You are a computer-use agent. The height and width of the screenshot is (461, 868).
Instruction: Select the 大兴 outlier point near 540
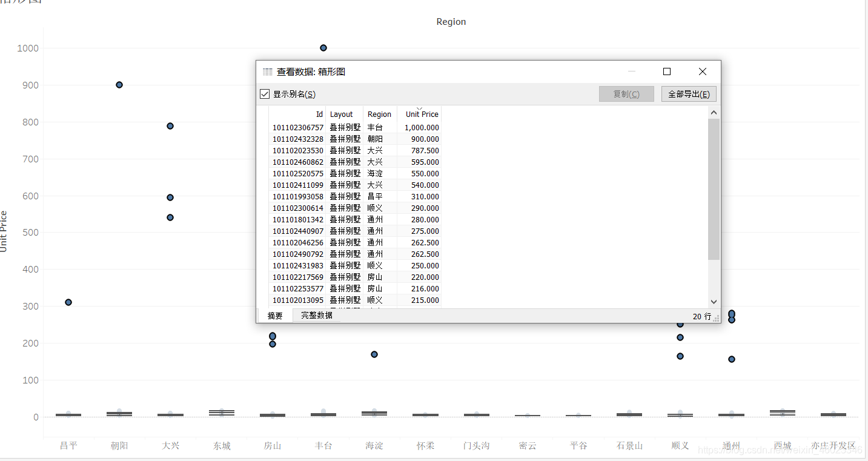(x=170, y=217)
